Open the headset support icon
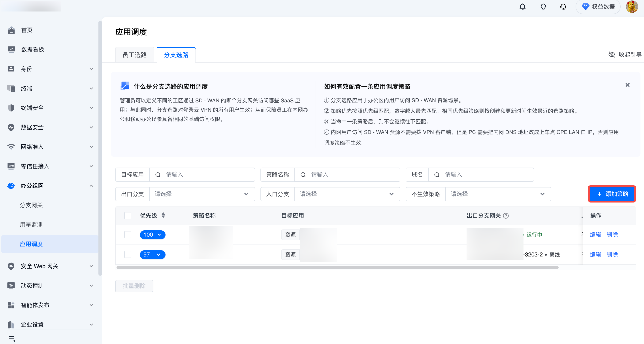This screenshot has width=644, height=344. coord(563,7)
